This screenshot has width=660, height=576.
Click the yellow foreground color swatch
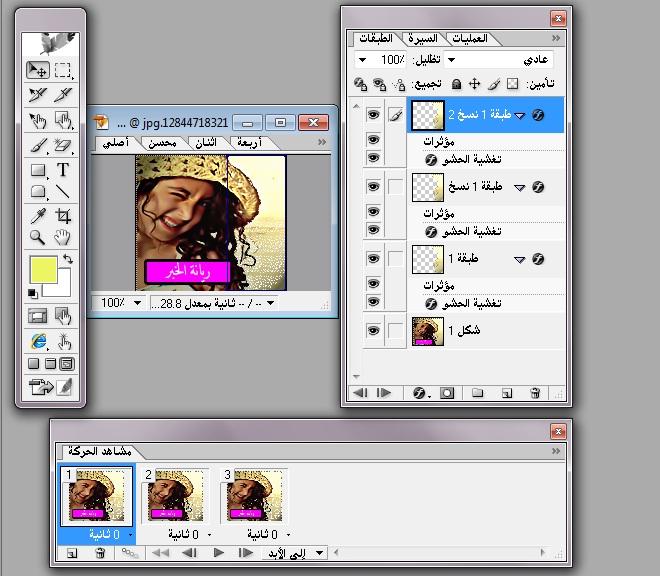pos(43,269)
